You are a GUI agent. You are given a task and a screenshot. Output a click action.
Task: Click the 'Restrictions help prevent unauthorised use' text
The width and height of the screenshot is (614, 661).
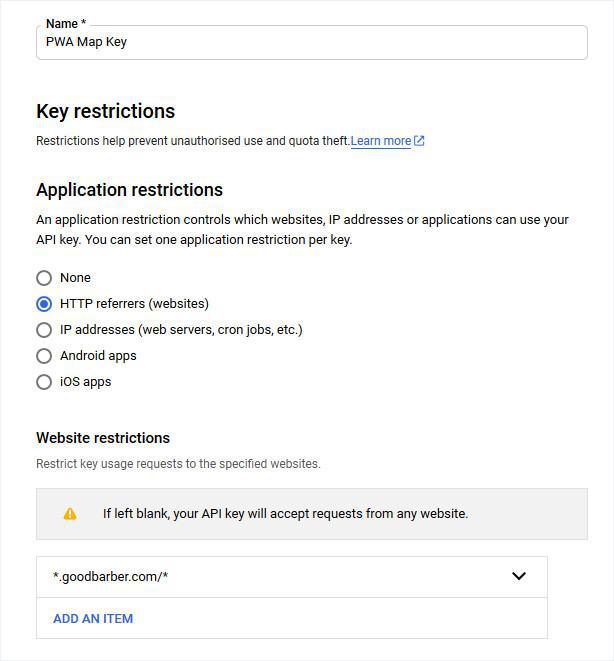point(192,141)
